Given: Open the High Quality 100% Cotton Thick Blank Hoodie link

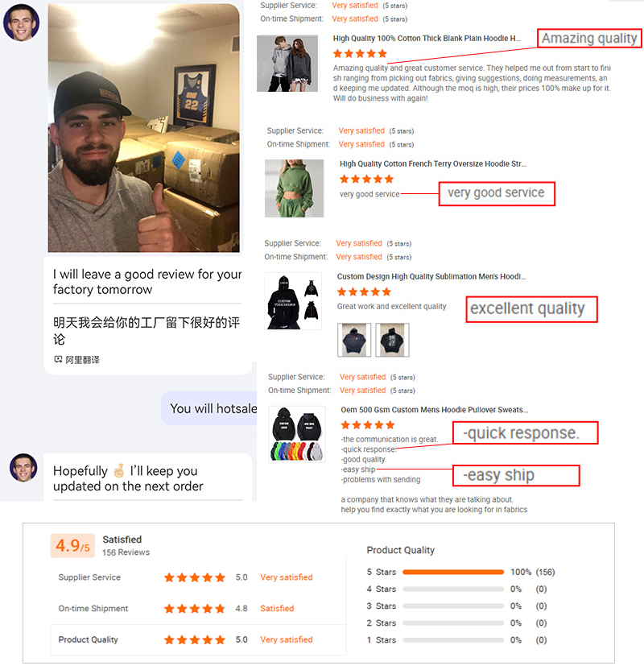Looking at the screenshot, I should coord(427,39).
